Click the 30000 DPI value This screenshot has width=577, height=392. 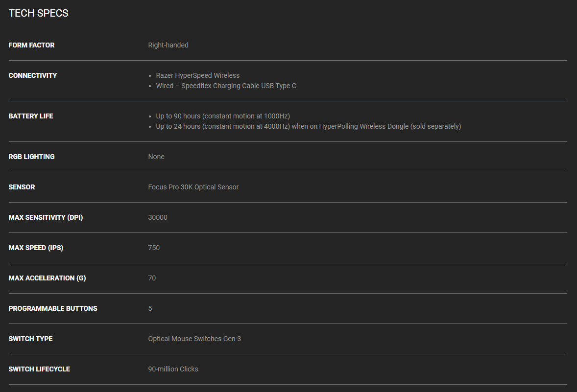click(158, 217)
